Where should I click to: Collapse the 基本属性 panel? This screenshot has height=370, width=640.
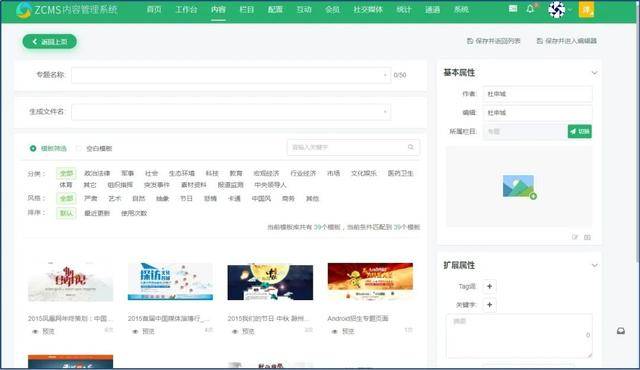tap(594, 73)
